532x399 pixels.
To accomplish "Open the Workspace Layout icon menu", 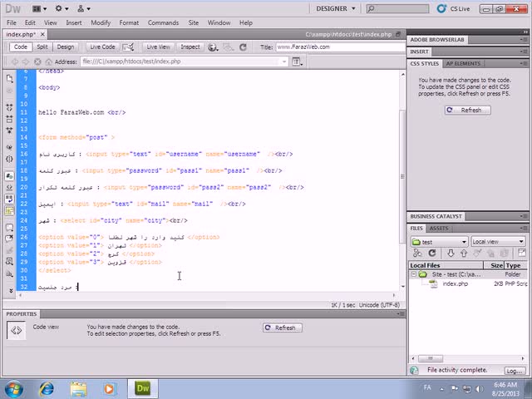I will tap(40, 9).
